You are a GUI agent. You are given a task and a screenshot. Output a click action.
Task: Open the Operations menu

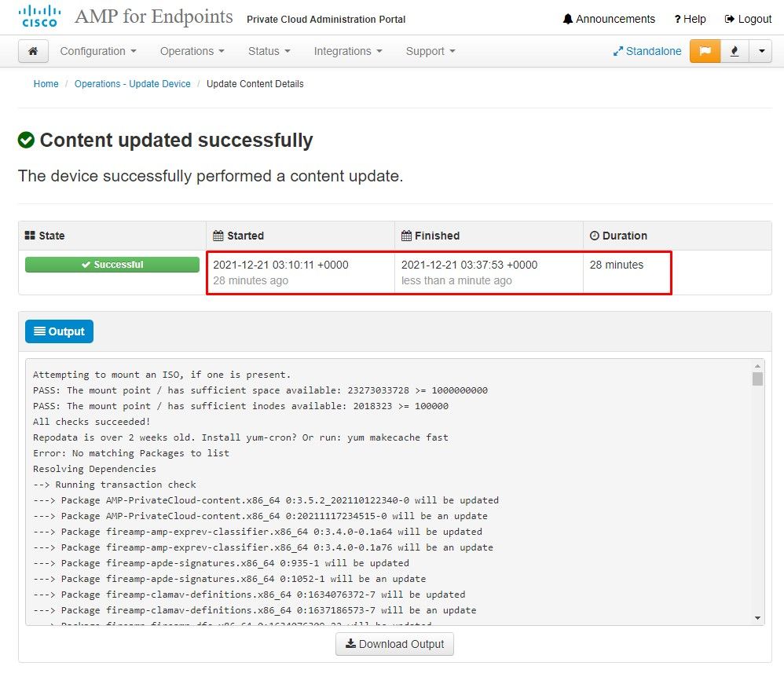pos(192,51)
